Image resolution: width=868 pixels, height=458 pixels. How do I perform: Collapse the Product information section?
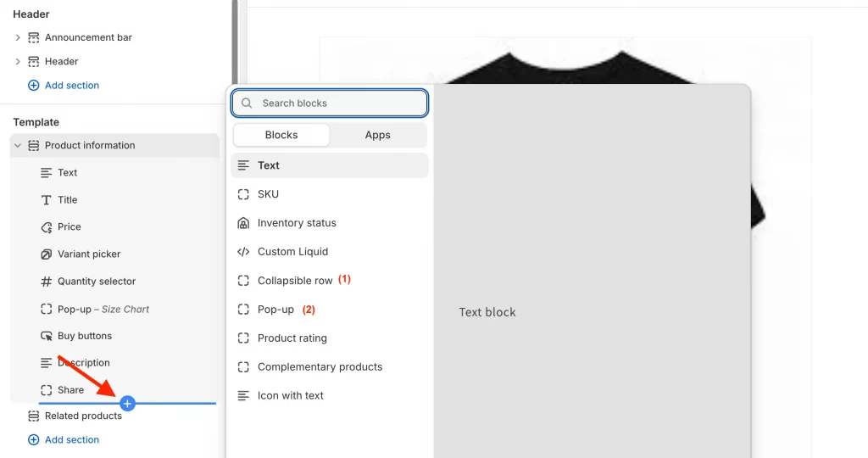(18, 146)
